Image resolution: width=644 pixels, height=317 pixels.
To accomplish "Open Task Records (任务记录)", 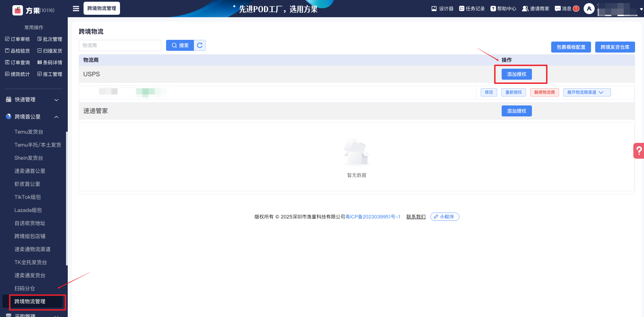I will click(472, 9).
